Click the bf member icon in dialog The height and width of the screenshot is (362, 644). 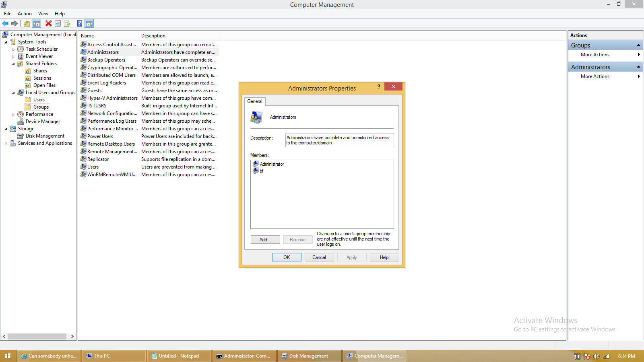coord(256,171)
